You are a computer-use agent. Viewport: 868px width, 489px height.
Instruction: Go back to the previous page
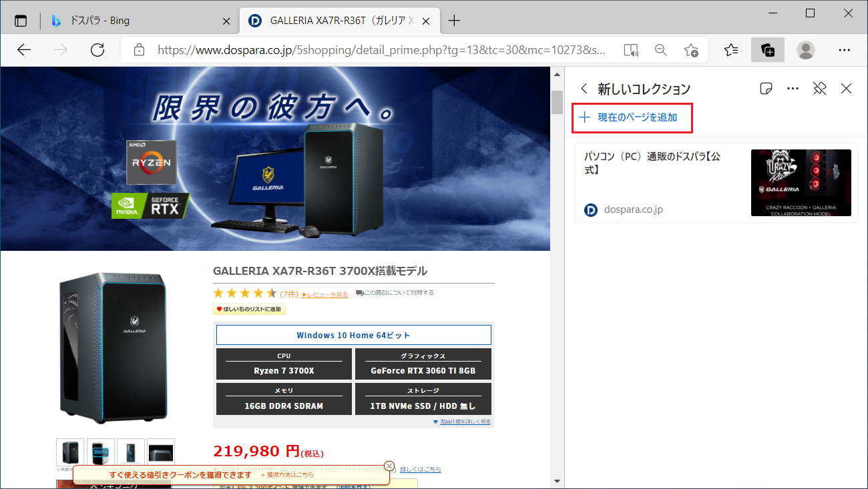point(24,50)
